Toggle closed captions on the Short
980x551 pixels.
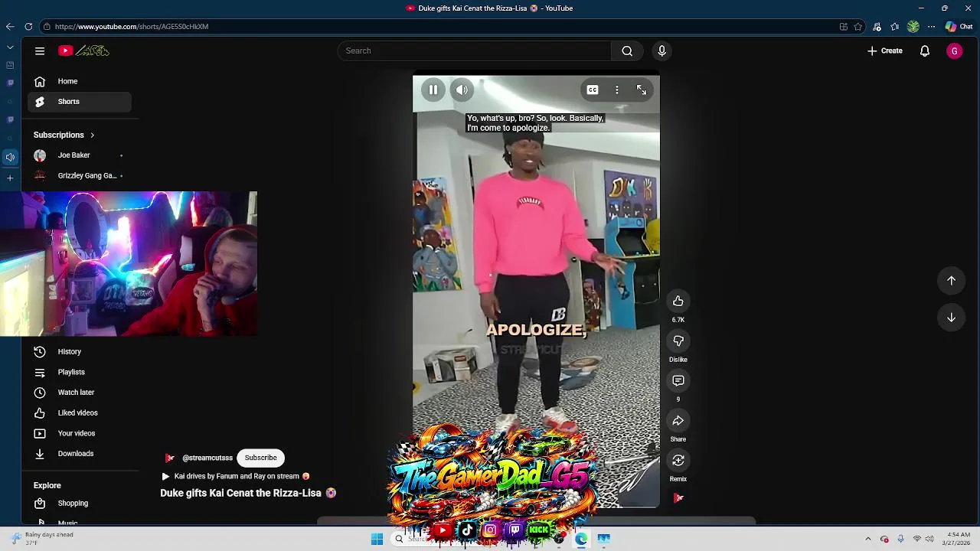point(593,90)
